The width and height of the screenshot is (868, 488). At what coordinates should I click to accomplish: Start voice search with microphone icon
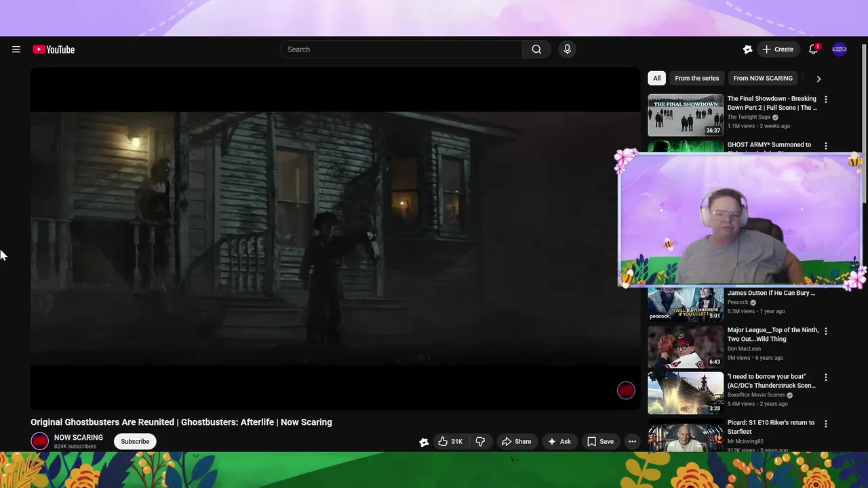(568, 49)
